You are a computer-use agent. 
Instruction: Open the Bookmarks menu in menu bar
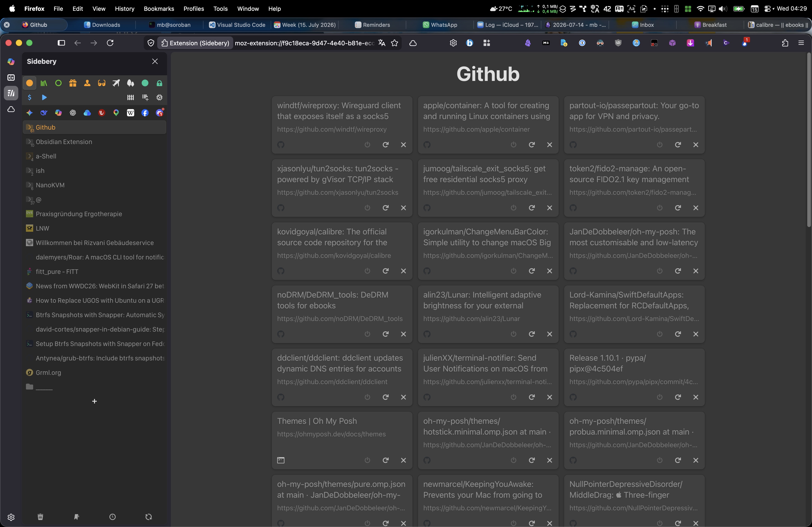pyautogui.click(x=159, y=9)
